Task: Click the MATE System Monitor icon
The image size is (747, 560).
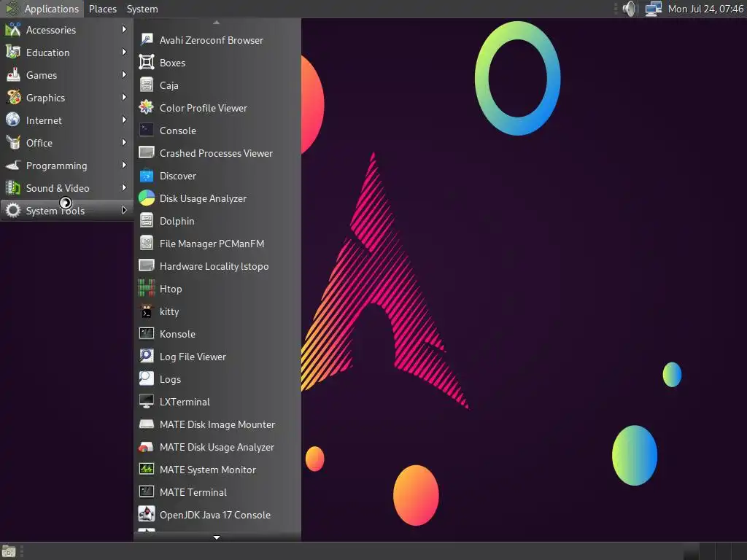Action: [146, 470]
